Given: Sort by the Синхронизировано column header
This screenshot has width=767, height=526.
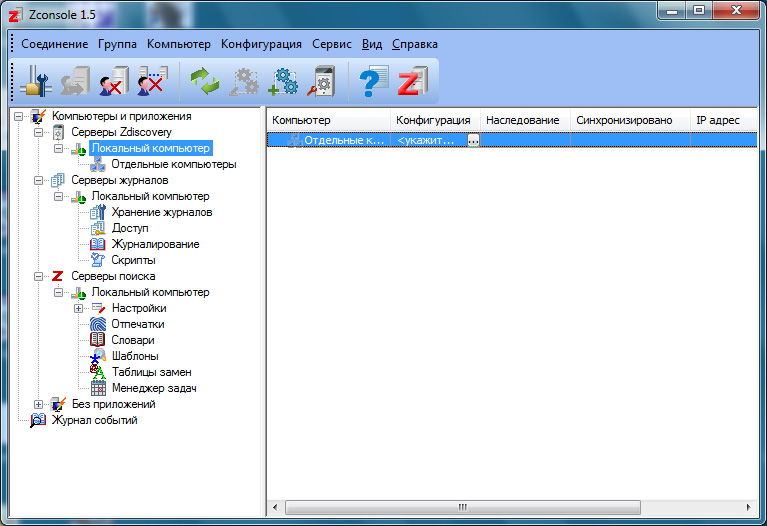Looking at the screenshot, I should click(631, 120).
